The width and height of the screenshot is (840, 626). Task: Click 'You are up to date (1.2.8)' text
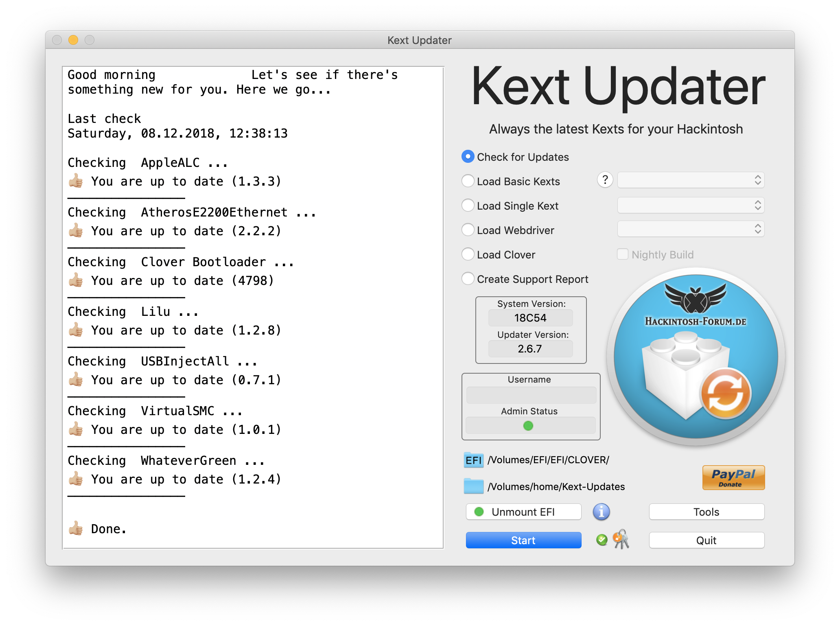pos(186,331)
